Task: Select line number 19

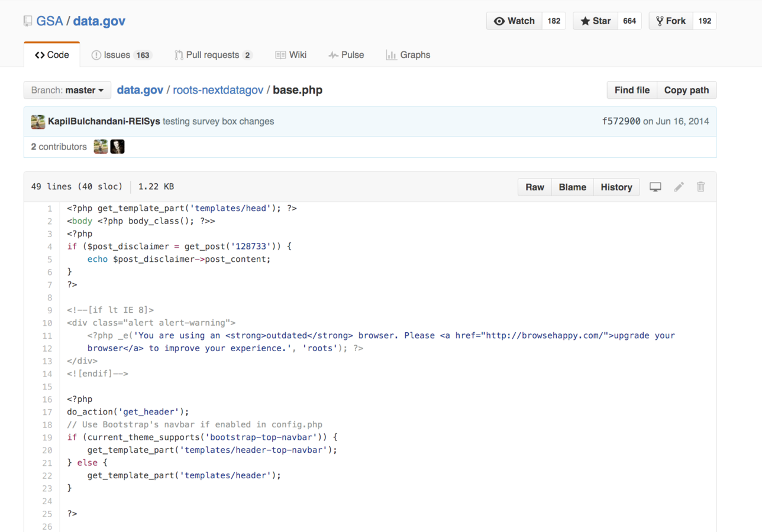Action: 47,437
